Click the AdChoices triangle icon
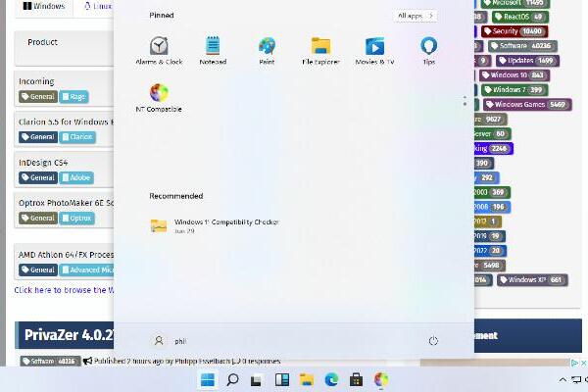Screen dimensions: 588x392 [x=574, y=363]
